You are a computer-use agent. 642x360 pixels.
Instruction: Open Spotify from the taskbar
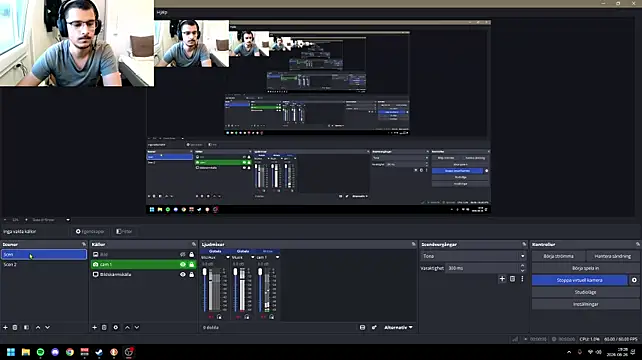(41, 352)
